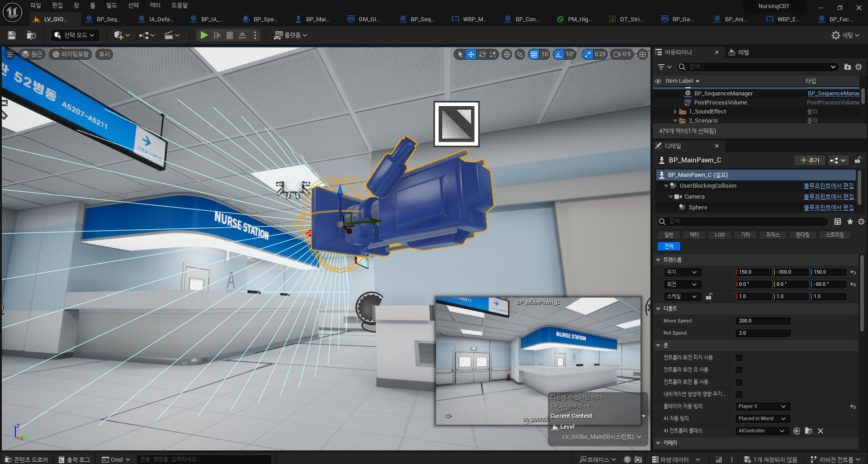Viewport: 868px width, 464px height.
Task: Toggle world/local coordinate space globe icon
Action: pyautogui.click(x=507, y=54)
